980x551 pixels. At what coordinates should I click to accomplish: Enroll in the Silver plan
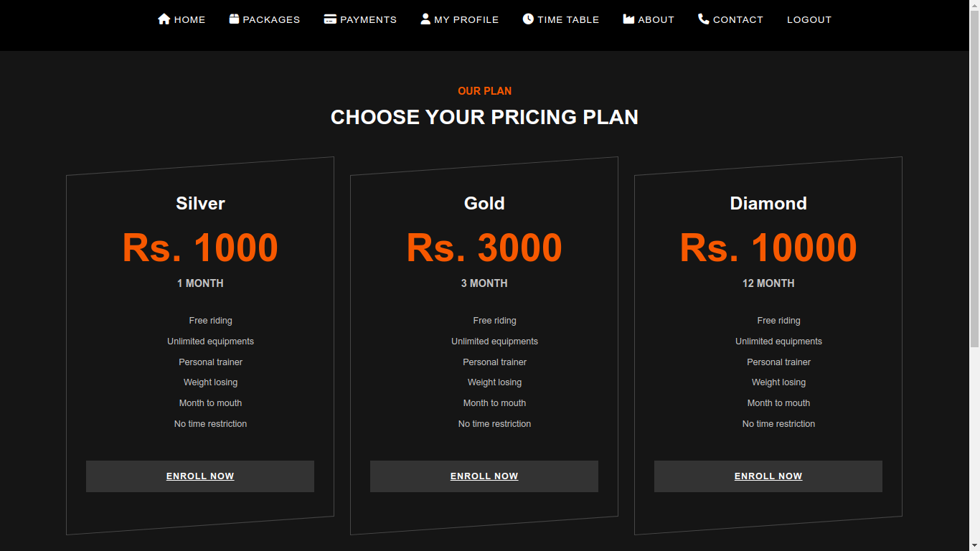pyautogui.click(x=200, y=476)
